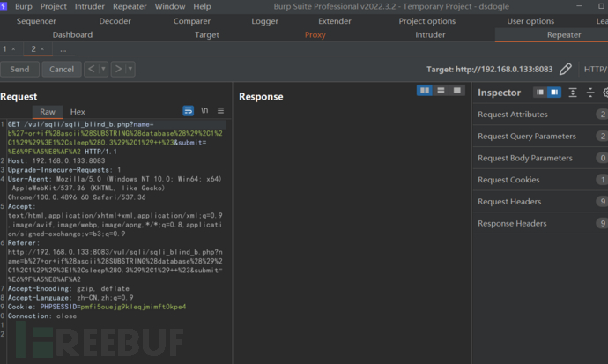Expand Request Body Parameters section
This screenshot has width=608, height=364.
pyautogui.click(x=540, y=158)
